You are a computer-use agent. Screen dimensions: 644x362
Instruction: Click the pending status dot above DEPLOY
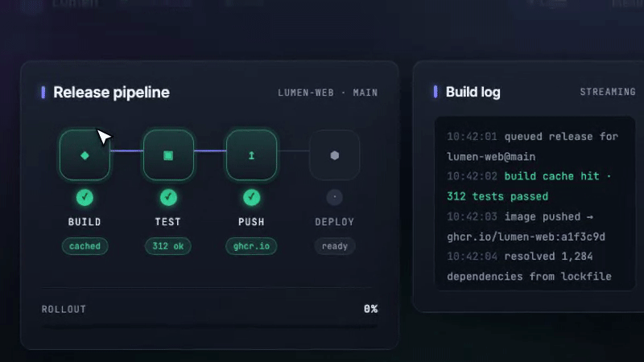coord(335,197)
